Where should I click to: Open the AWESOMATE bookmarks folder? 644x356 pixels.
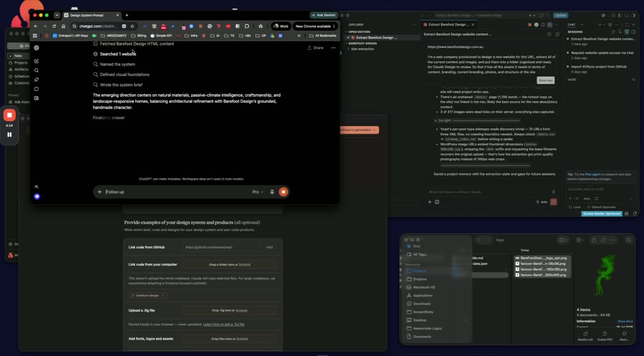[x=113, y=36]
